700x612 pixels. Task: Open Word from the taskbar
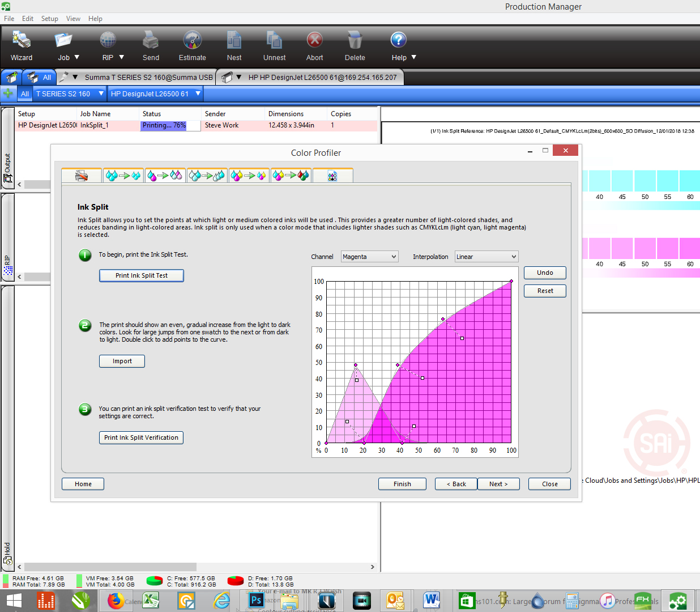click(431, 601)
